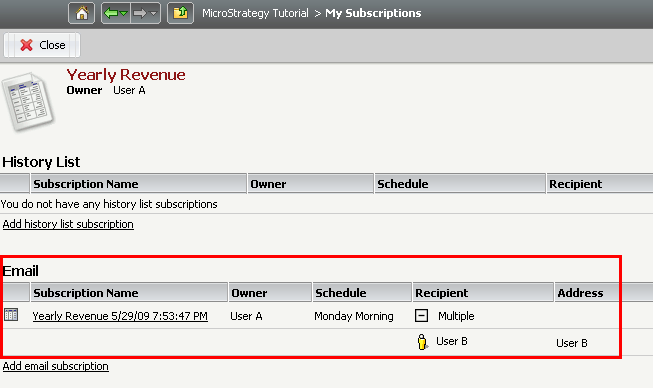653x388 pixels.
Task: Close the subscriptions page
Action: tap(42, 45)
